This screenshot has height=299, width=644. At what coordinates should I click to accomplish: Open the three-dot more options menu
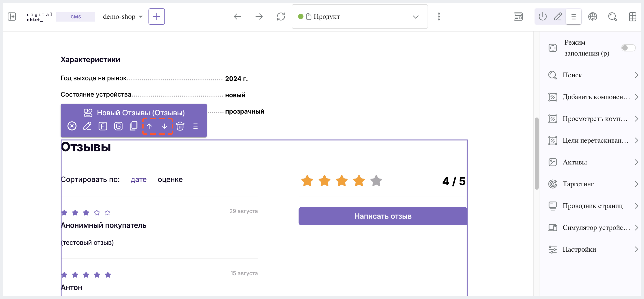439,17
